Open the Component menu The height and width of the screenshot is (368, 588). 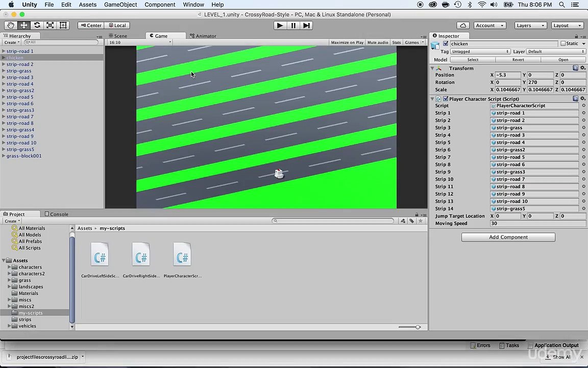point(160,5)
